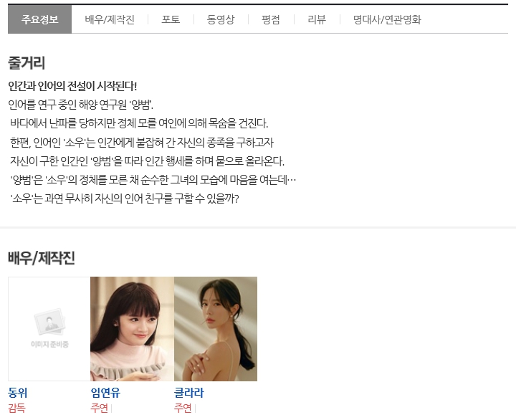This screenshot has width=516, height=420.
Task: Click the 배우/제작진 section heading
Action: pos(42,258)
